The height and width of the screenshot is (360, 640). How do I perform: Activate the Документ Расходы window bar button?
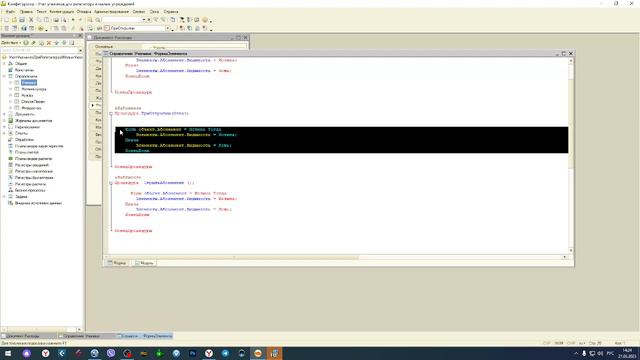point(29,336)
